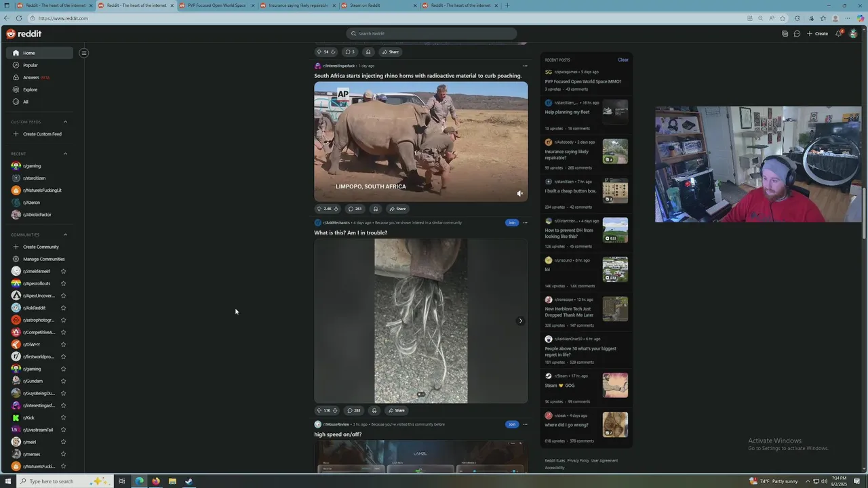This screenshot has height=488, width=868.
Task: Unmute the rhino video with the speaker icon
Action: coord(519,194)
